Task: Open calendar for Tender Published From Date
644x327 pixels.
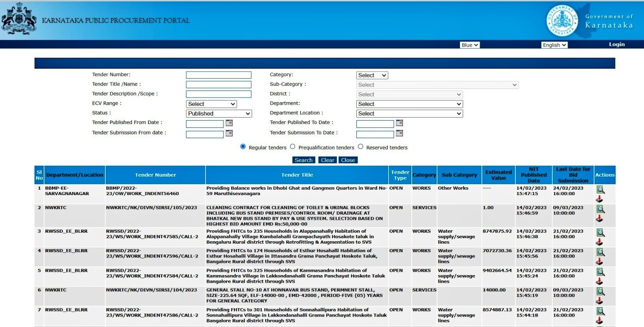Action: coord(228,123)
